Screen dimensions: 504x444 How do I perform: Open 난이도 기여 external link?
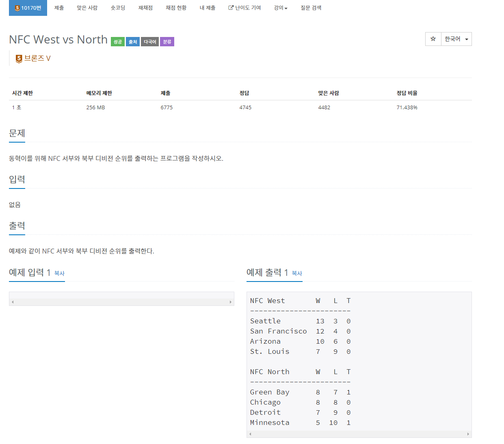click(x=244, y=8)
